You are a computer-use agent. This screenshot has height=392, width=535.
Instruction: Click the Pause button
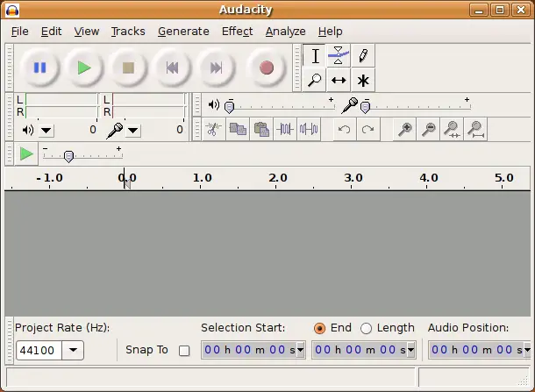[39, 68]
